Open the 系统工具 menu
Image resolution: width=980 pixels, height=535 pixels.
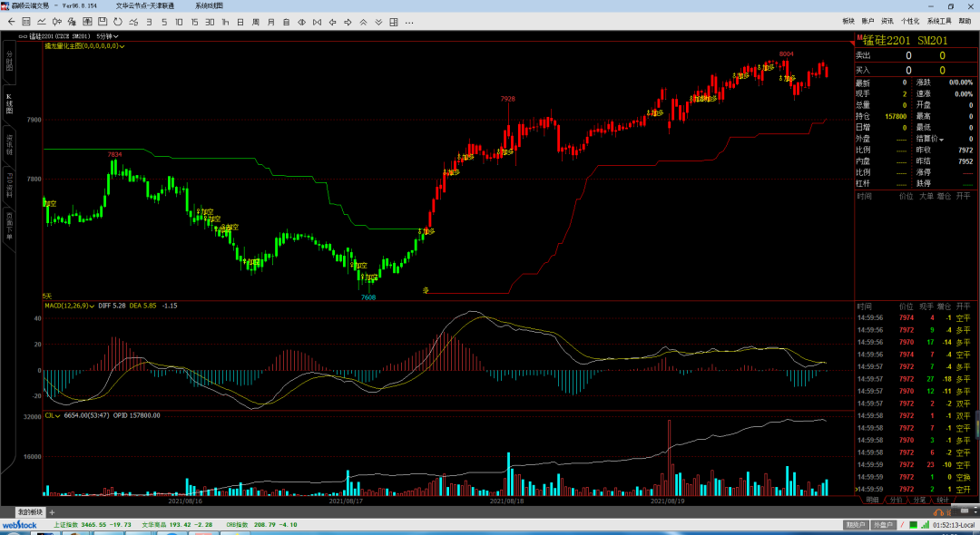tap(939, 20)
